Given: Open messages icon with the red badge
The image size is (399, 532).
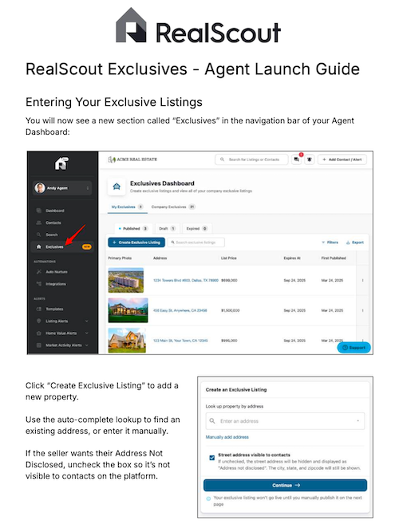Looking at the screenshot, I should (x=297, y=160).
